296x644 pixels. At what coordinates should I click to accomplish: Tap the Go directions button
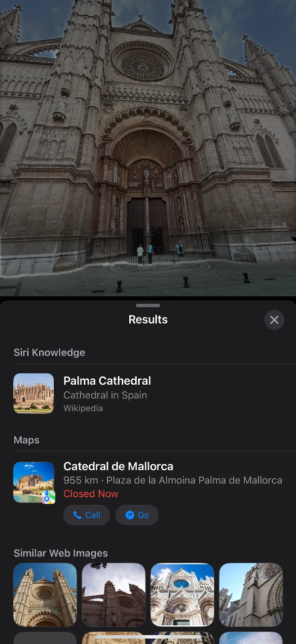click(137, 515)
